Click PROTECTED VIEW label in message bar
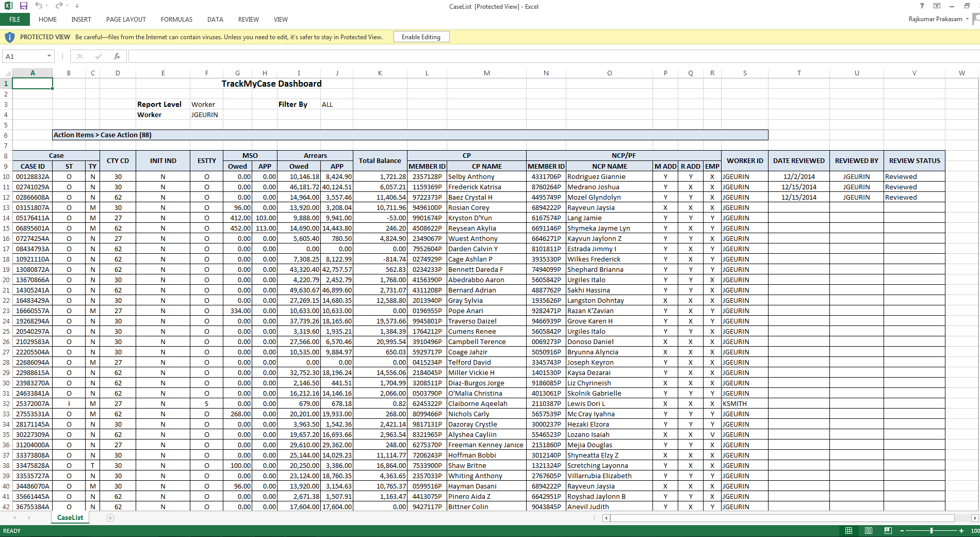Screen dimensions: 980x537 pos(45,37)
